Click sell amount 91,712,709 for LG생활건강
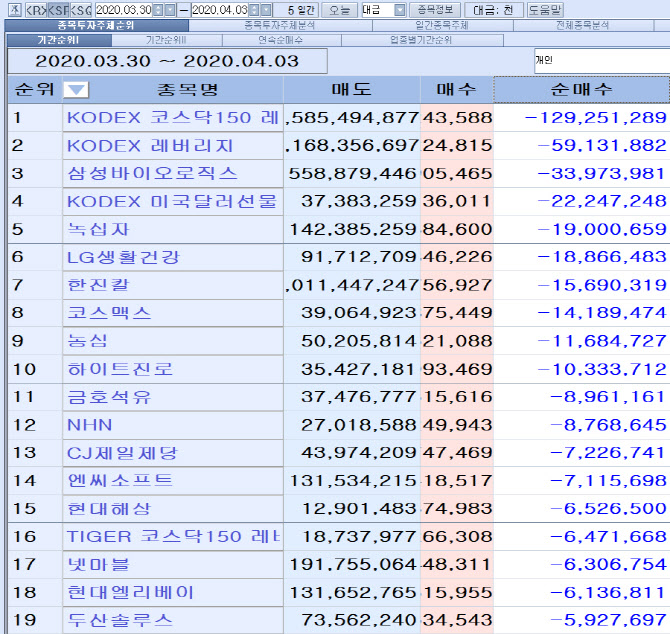The height and width of the screenshot is (634, 670). [359, 257]
